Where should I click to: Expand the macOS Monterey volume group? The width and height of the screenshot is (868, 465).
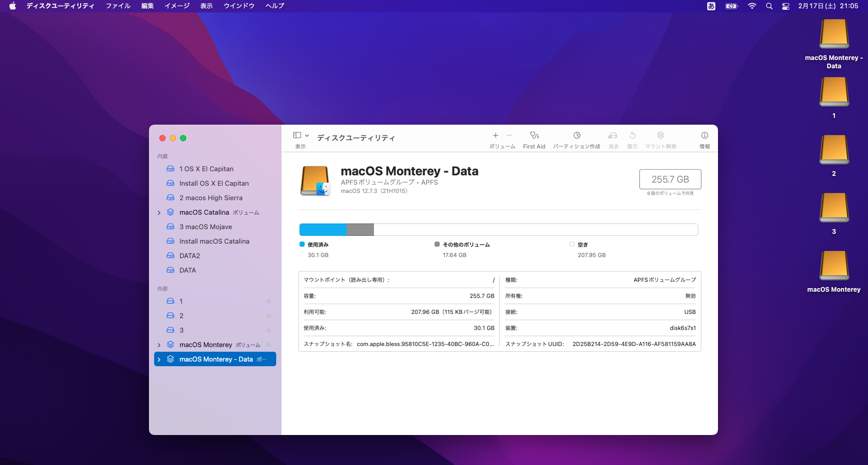pos(159,345)
